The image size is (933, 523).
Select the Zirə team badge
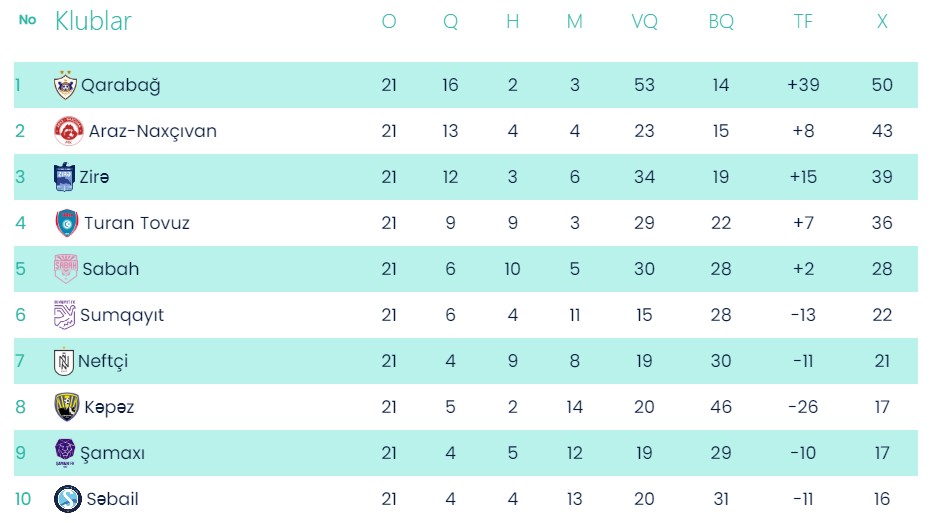(x=64, y=177)
